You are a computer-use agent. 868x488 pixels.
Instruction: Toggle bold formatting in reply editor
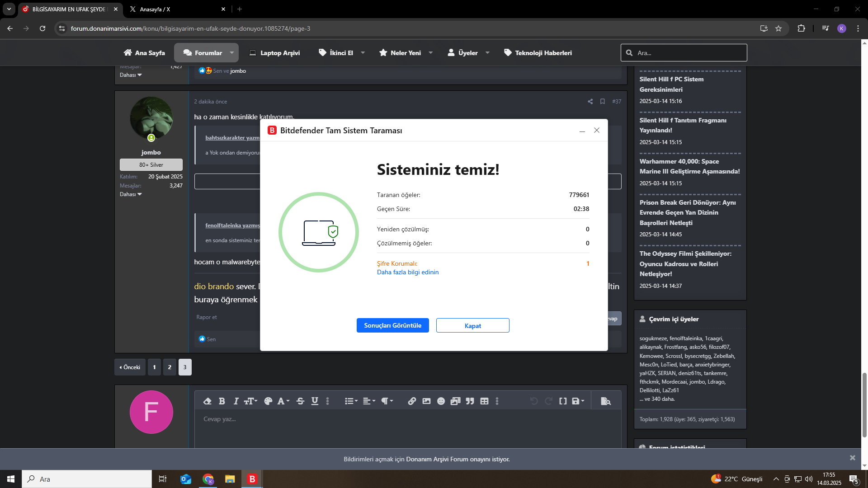click(222, 401)
